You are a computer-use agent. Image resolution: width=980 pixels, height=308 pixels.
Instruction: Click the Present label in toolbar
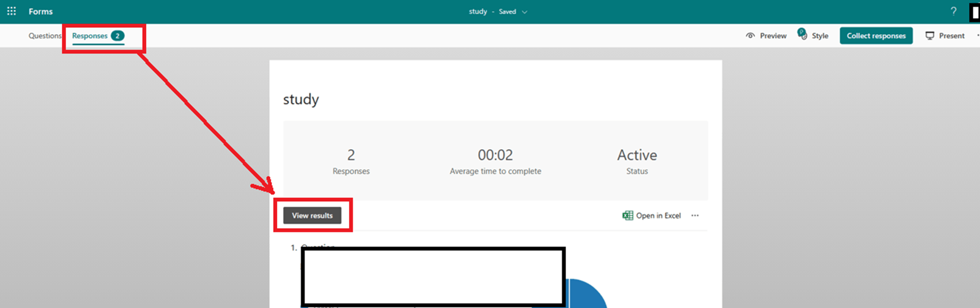pos(952,36)
